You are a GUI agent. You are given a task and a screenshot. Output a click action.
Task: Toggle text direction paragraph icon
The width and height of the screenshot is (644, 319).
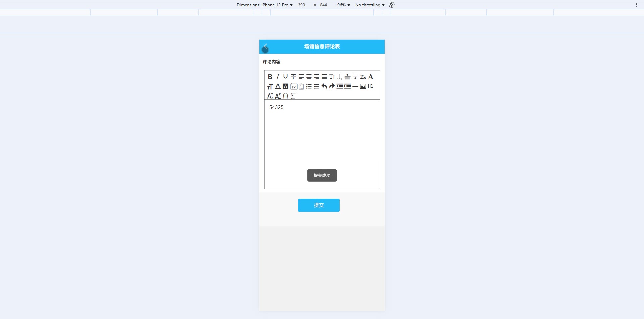pos(293,96)
